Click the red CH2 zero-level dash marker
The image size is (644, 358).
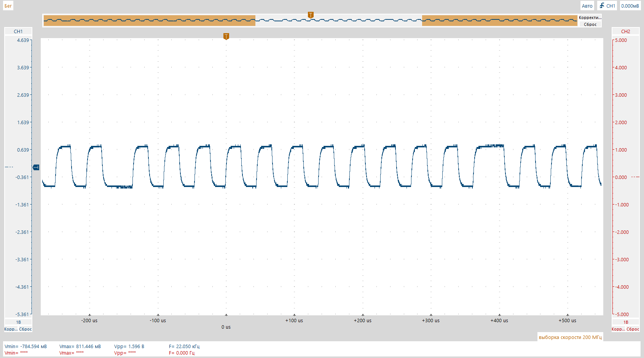[x=635, y=177]
